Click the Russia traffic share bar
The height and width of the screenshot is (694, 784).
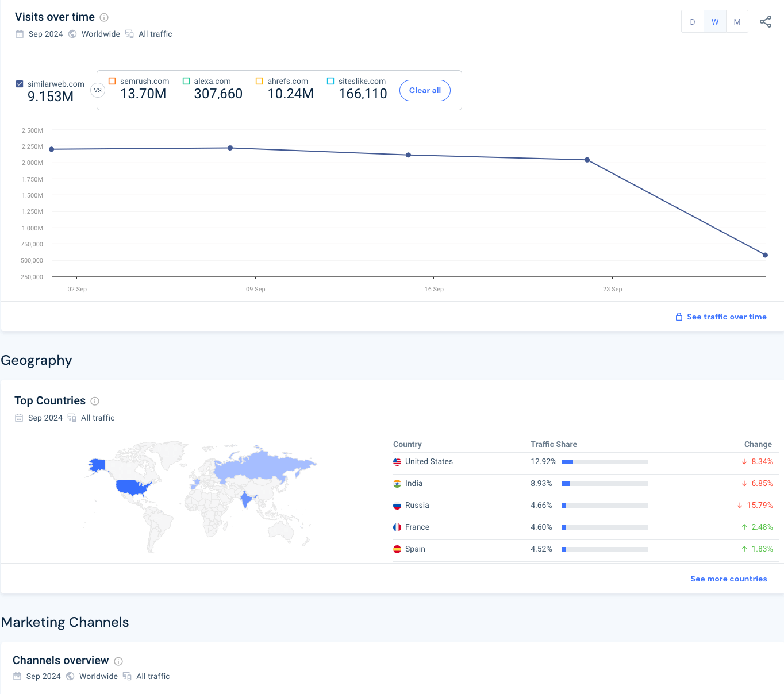(x=605, y=506)
